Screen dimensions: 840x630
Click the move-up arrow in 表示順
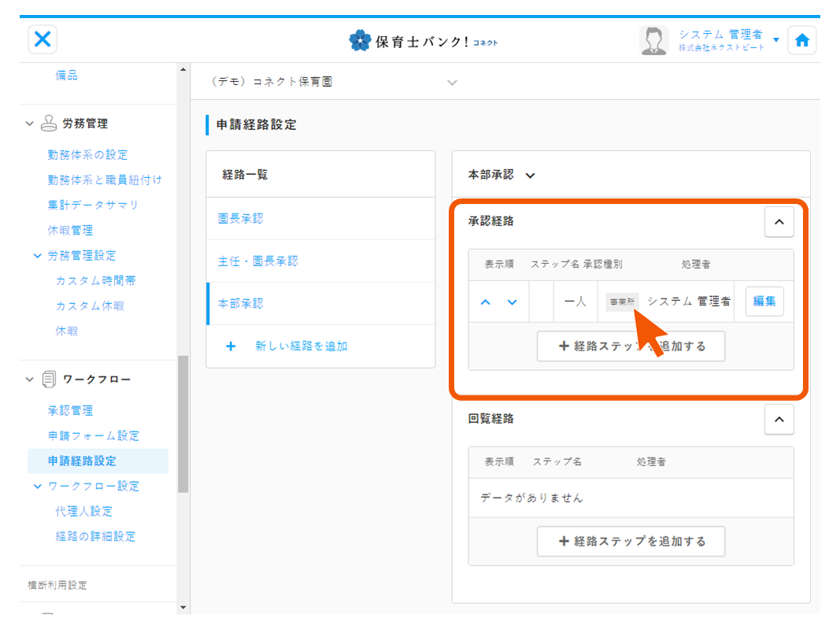tap(486, 302)
